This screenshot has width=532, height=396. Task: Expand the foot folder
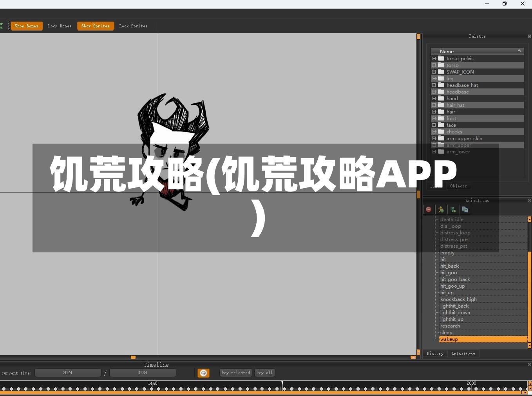(434, 119)
